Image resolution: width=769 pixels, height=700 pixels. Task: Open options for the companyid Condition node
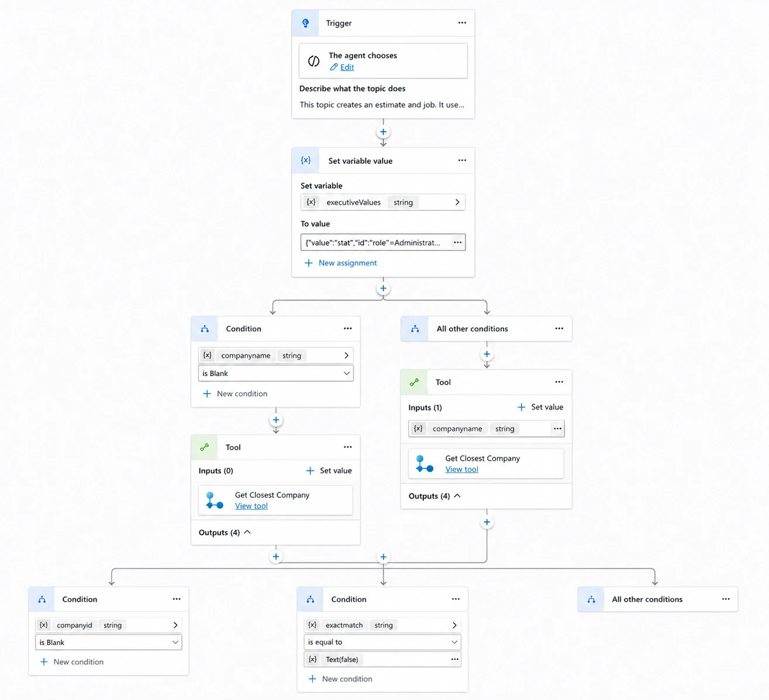177,599
